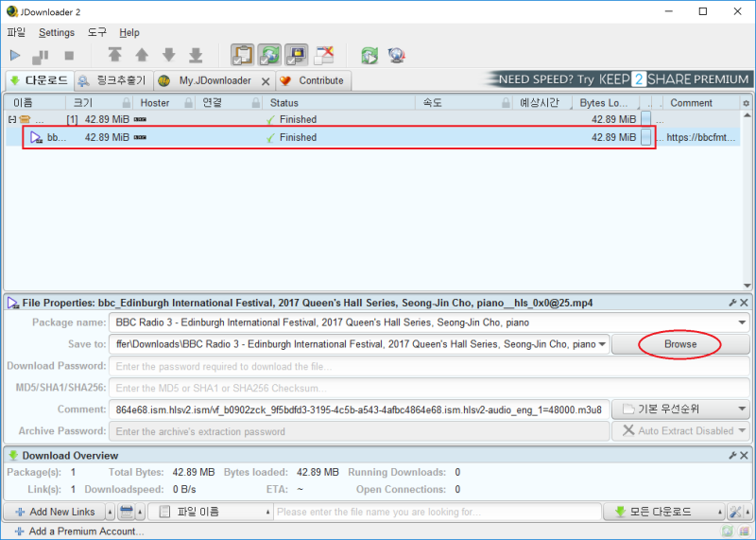
Task: Focus the Download Password field
Action: 429,366
